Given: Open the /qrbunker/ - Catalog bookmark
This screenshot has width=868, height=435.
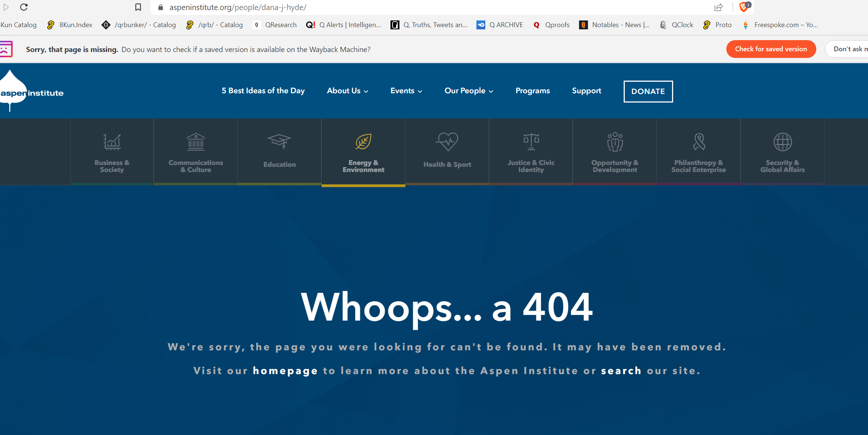Looking at the screenshot, I should coord(139,25).
